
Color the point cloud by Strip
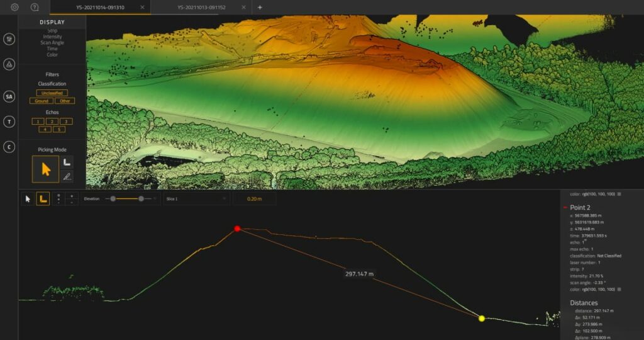click(52, 31)
